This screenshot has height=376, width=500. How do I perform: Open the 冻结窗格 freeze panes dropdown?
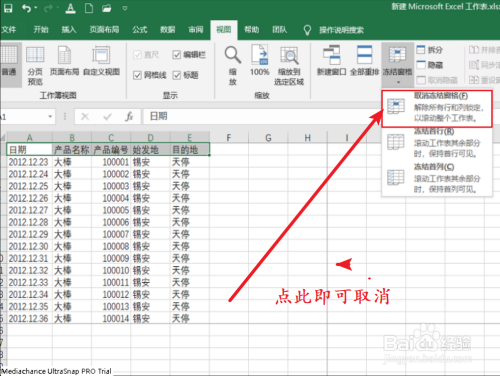pos(398,64)
